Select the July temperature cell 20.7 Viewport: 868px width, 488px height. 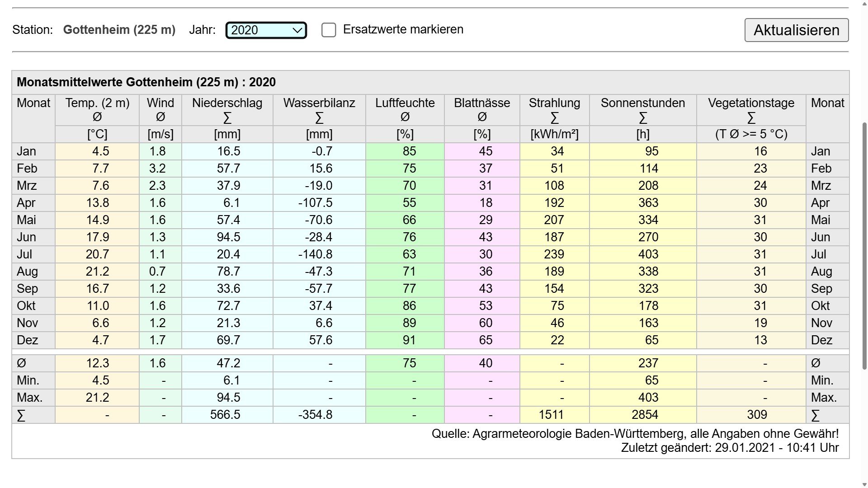[97, 254]
